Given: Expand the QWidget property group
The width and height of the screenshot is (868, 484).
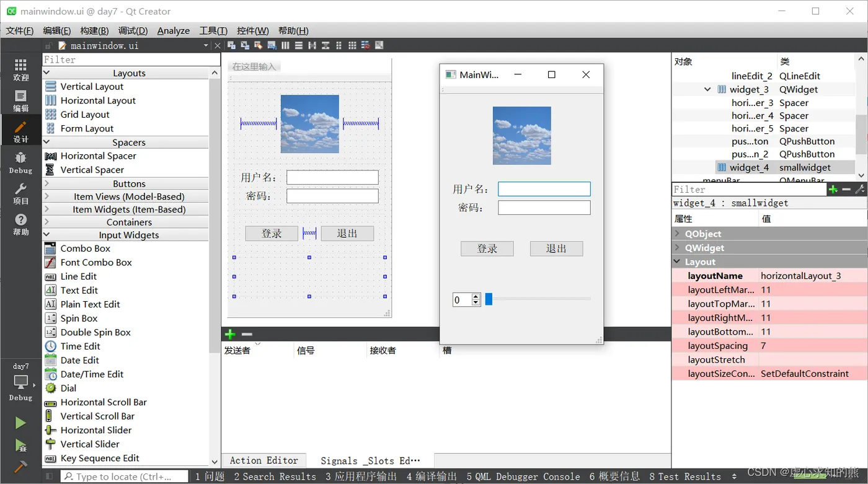Looking at the screenshot, I should click(x=677, y=248).
